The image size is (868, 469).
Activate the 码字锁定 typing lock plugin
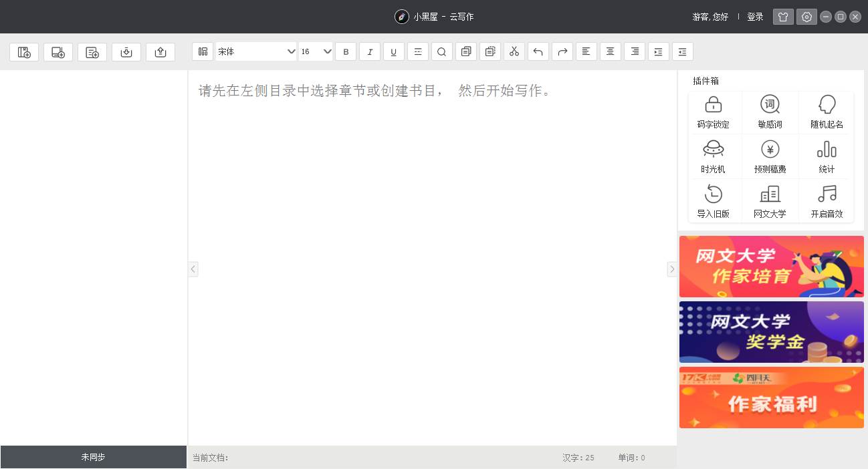(714, 112)
